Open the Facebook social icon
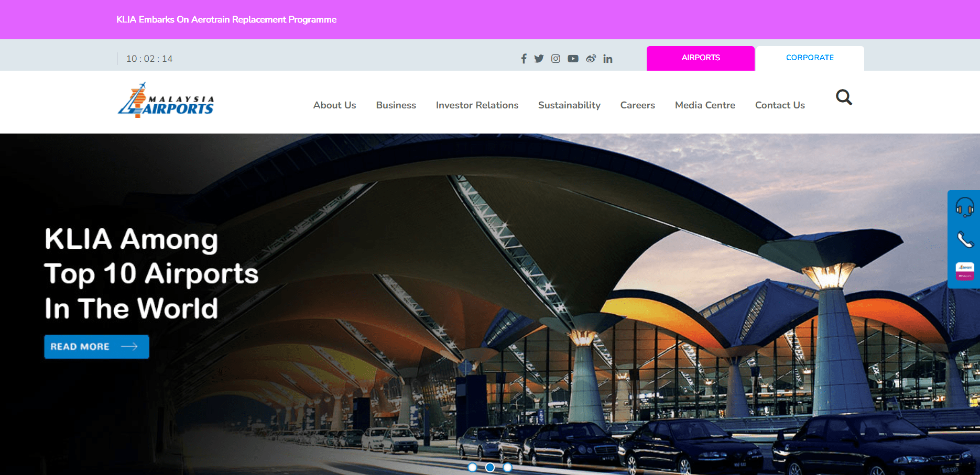 (524, 59)
